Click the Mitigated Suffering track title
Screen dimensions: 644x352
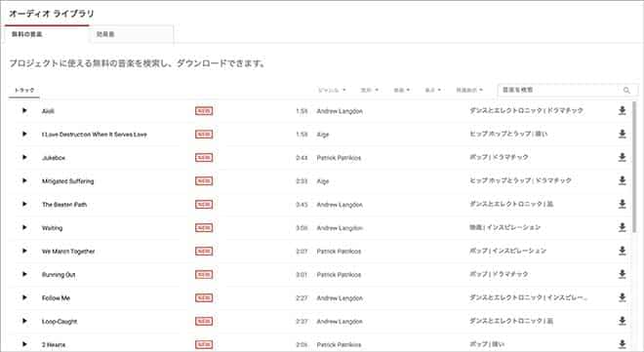coord(67,181)
